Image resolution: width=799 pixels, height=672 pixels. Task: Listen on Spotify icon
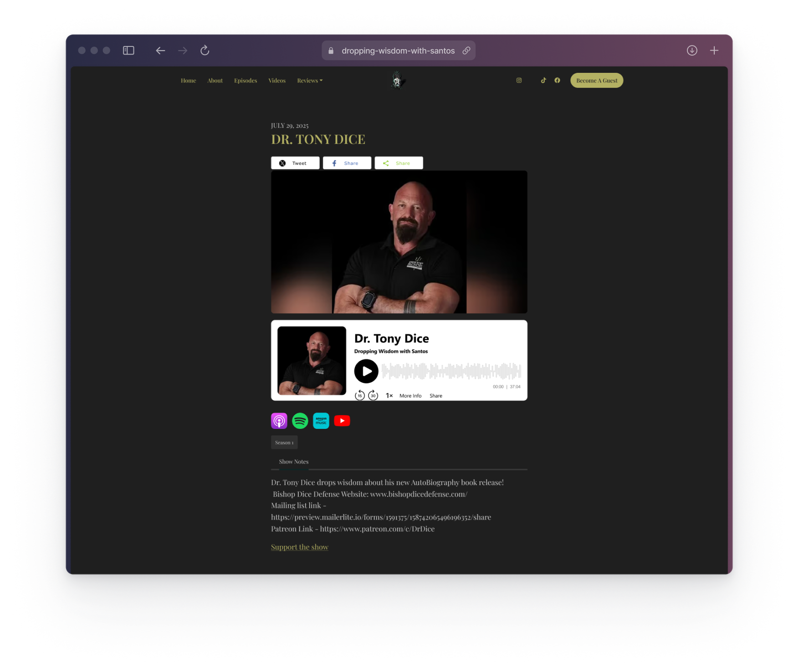tap(300, 421)
